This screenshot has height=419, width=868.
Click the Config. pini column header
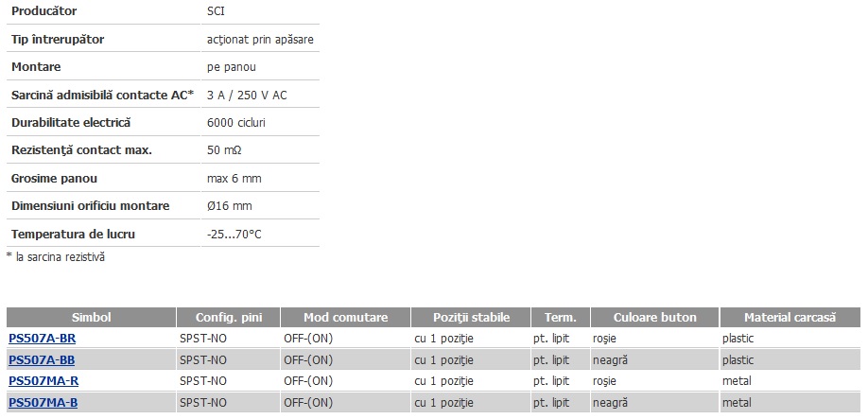(229, 317)
